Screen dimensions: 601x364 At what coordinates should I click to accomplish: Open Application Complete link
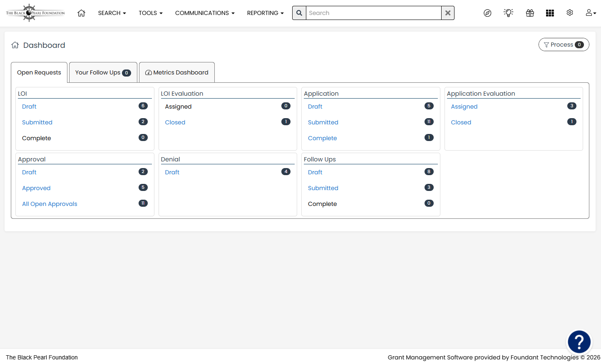323,138
